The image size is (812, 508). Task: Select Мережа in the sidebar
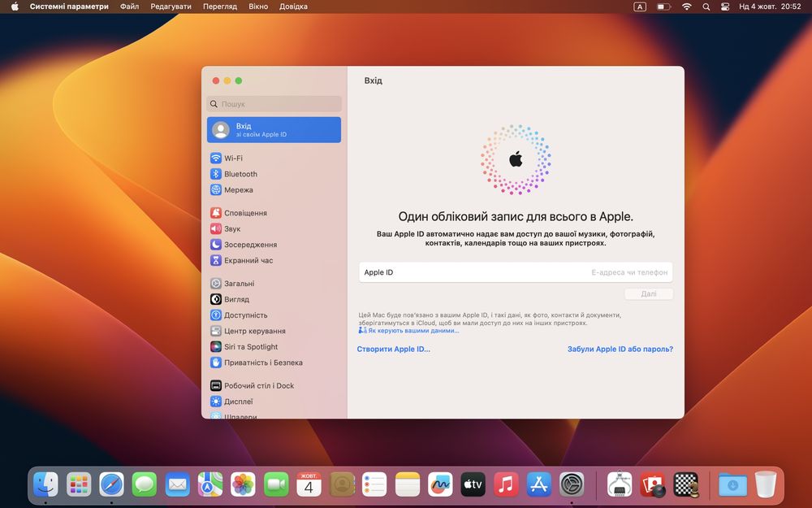[274, 189]
